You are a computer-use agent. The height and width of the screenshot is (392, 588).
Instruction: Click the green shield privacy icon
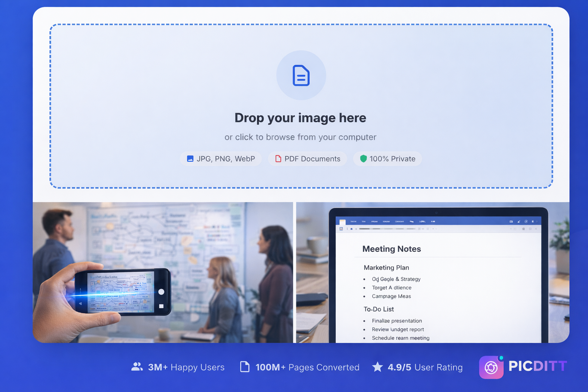point(363,159)
